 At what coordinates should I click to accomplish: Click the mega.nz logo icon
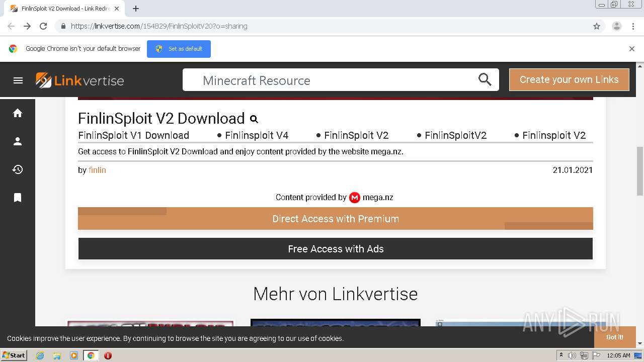[x=355, y=198]
